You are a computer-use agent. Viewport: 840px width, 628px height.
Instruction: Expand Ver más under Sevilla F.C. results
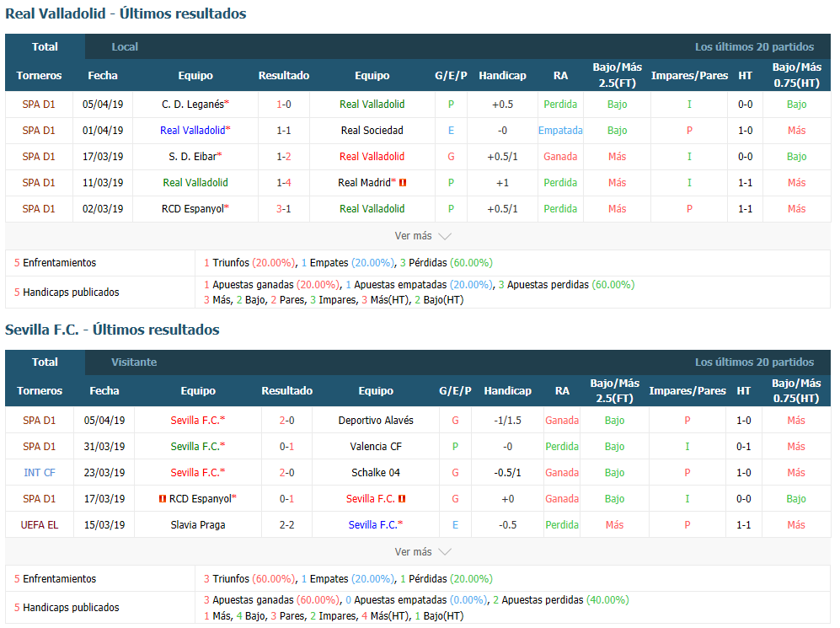(423, 552)
